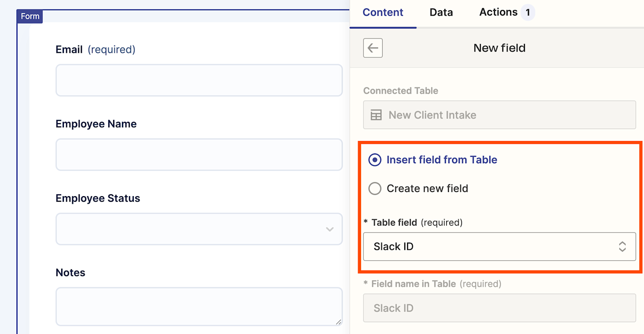Go to the Actions tab
The image size is (644, 334).
point(498,12)
